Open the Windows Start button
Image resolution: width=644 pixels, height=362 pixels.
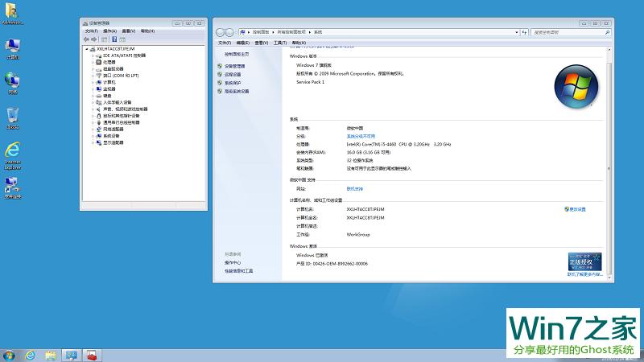(8, 356)
